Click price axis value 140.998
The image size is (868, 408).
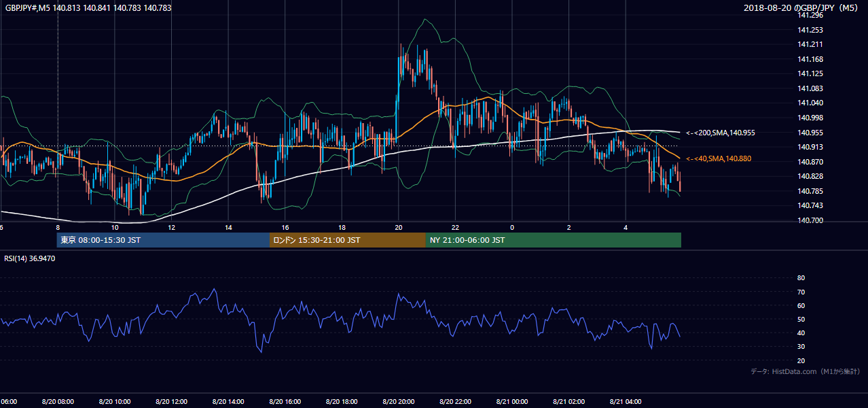(x=810, y=118)
